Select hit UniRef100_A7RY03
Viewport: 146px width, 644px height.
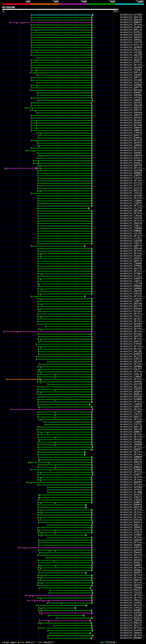click(131, 359)
